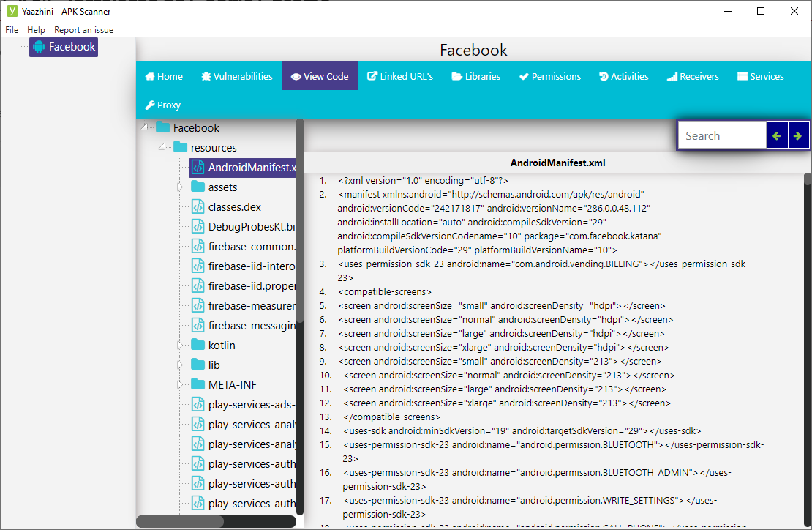Click the AndroidManifest.xml code header title
Viewport: 812px width, 530px height.
(x=557, y=163)
